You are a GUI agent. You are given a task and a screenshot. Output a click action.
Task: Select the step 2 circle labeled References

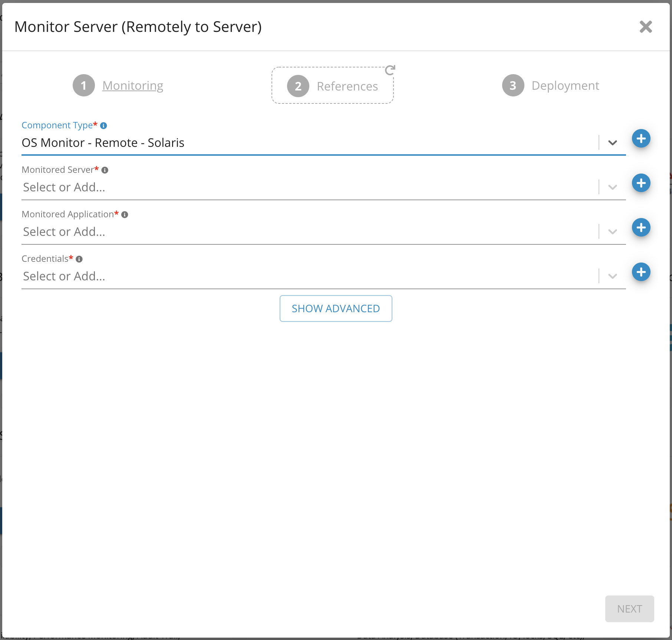point(297,86)
